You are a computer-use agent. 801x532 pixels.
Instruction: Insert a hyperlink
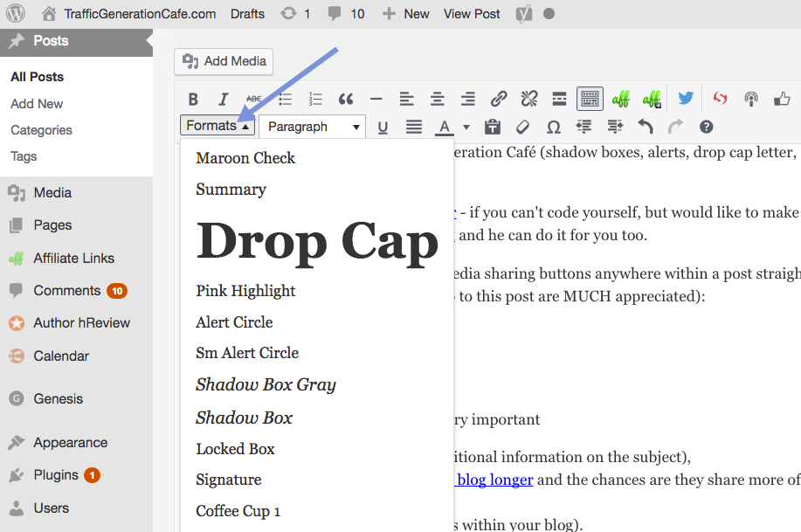click(498, 98)
